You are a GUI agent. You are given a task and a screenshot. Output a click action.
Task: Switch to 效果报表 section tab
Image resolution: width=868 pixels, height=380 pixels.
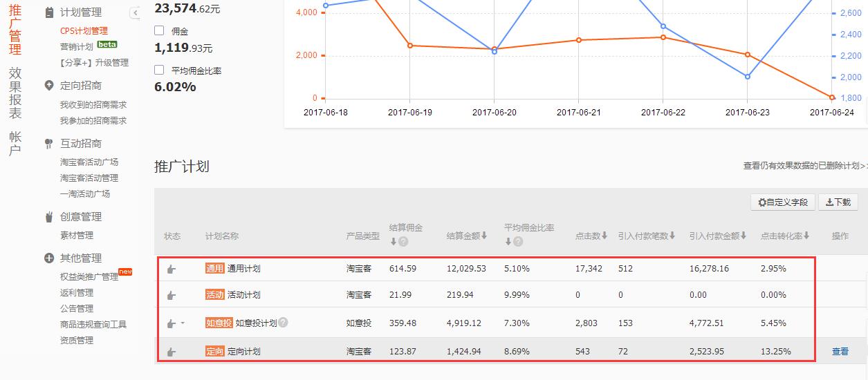coord(15,93)
